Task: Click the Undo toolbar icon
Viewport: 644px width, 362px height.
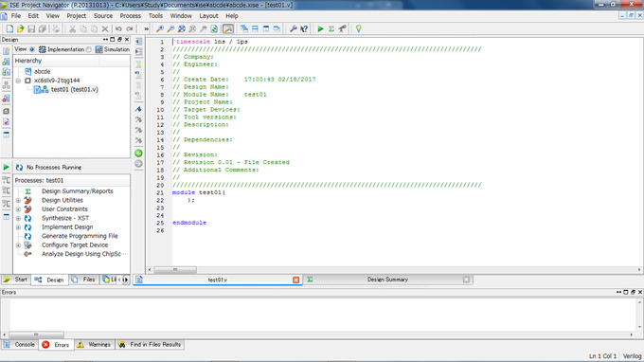Action: point(118,28)
